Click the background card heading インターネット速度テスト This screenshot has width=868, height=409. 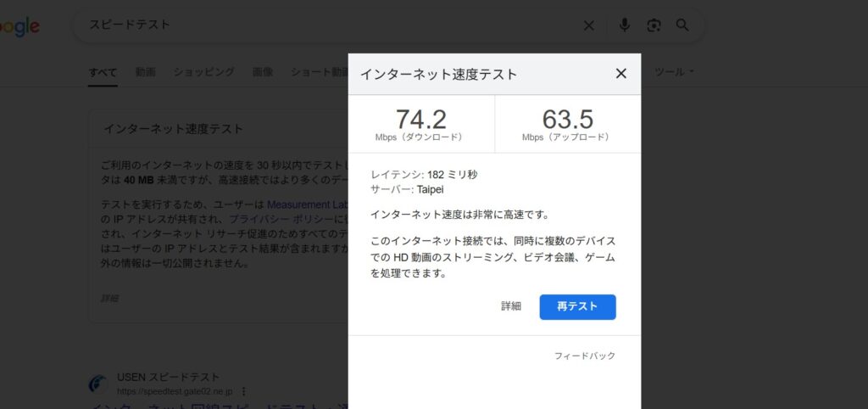pos(174,129)
